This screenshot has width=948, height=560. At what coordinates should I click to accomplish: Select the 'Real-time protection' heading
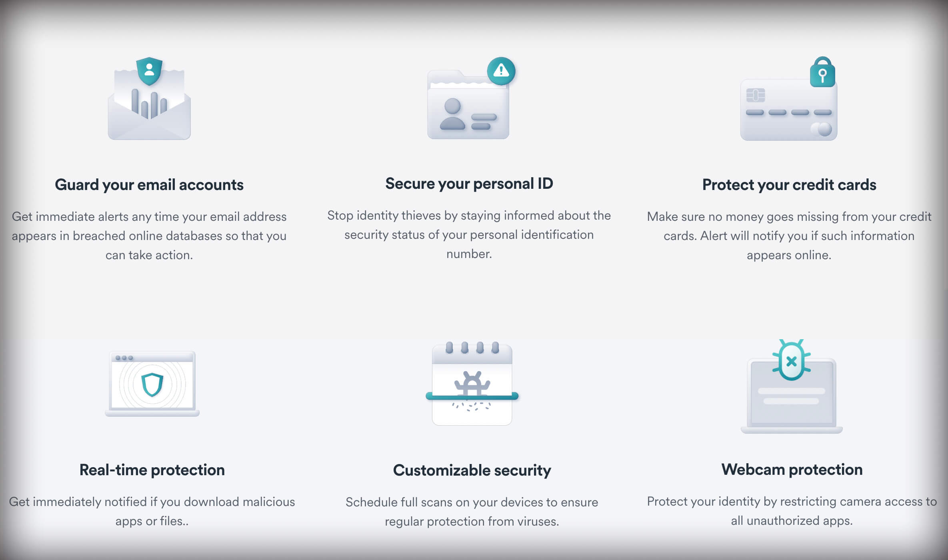[152, 470]
